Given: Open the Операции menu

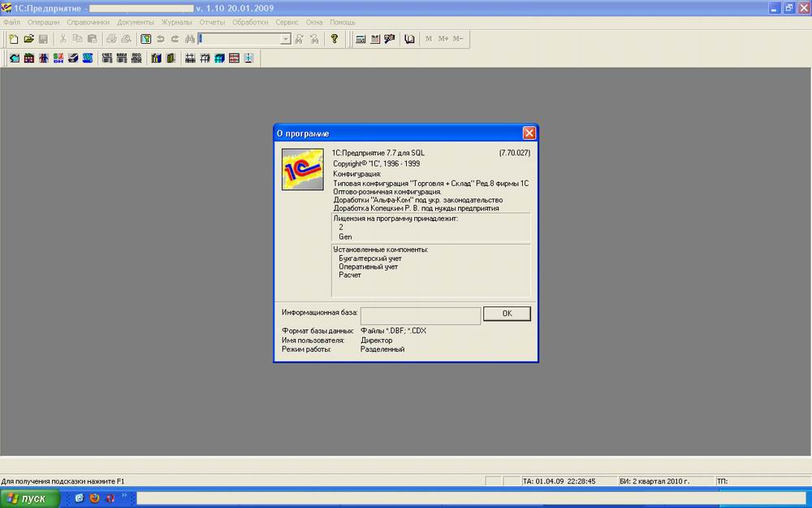Looking at the screenshot, I should pyautogui.click(x=44, y=22).
